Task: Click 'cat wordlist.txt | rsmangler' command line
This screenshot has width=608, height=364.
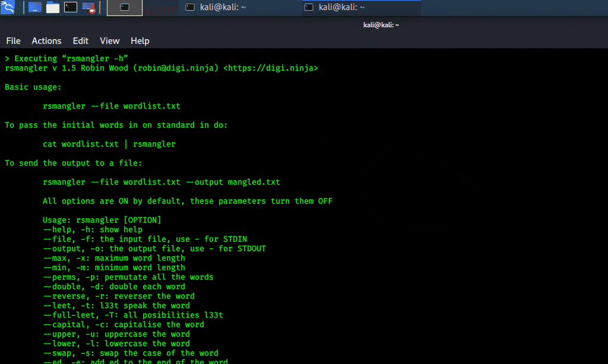Action: pos(109,144)
